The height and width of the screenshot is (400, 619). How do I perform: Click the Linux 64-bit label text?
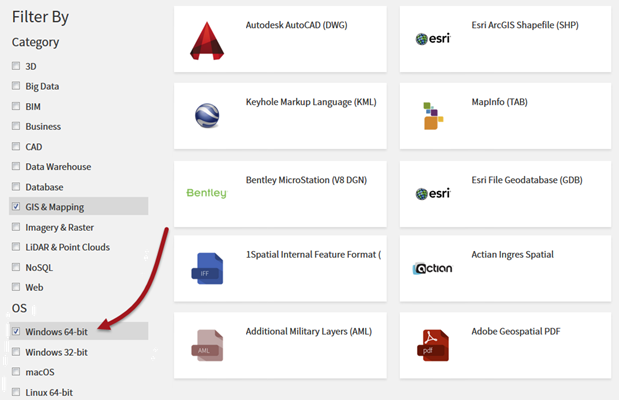[x=49, y=392]
